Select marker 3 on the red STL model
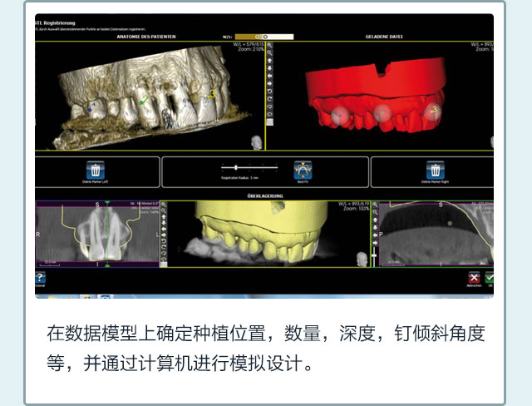 (x=432, y=111)
